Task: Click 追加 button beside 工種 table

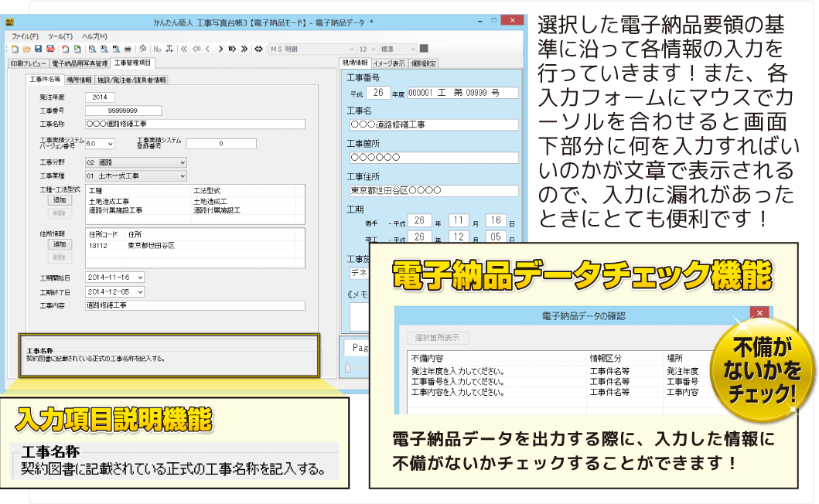Action: [x=60, y=200]
